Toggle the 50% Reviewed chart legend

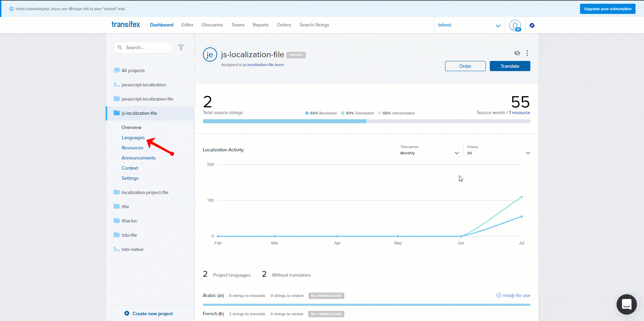pyautogui.click(x=321, y=113)
